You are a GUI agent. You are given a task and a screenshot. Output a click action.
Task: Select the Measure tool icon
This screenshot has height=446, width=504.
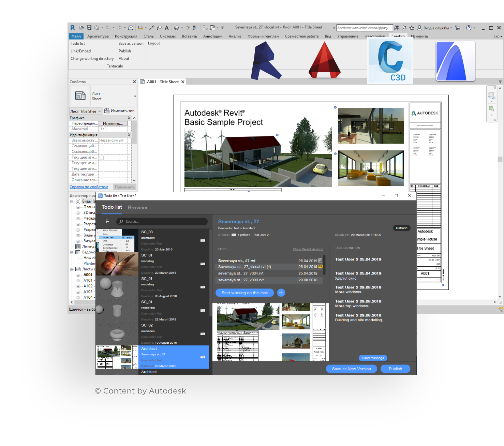point(140,28)
